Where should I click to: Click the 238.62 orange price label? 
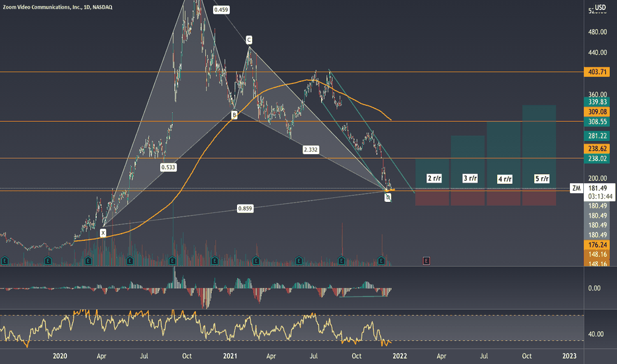pyautogui.click(x=597, y=148)
